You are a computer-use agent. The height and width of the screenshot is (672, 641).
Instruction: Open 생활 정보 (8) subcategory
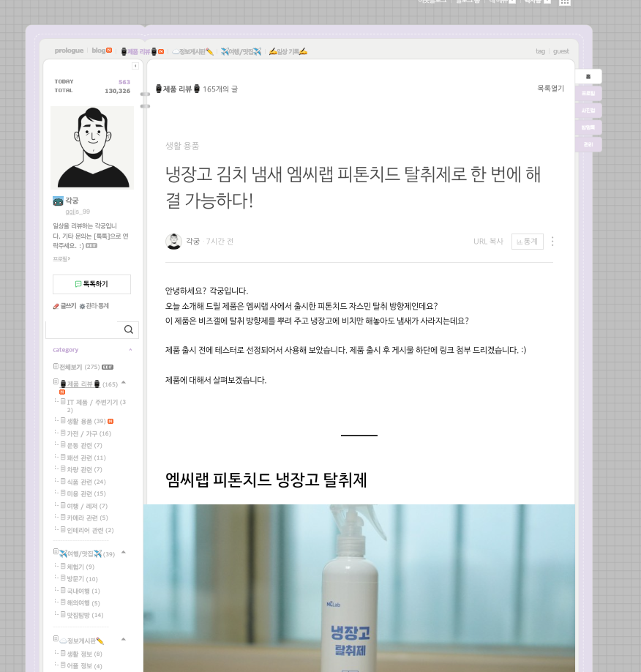84,654
